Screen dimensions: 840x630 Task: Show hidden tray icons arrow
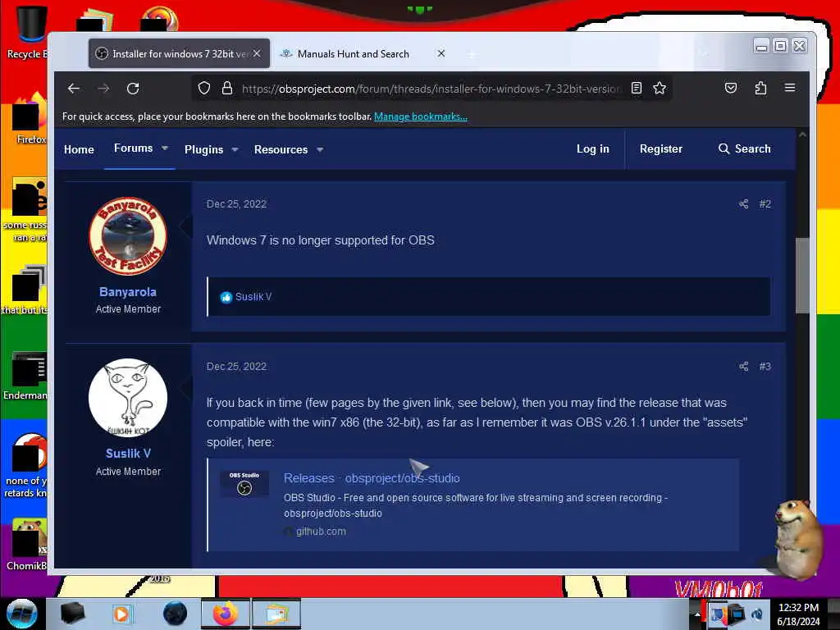(x=697, y=614)
